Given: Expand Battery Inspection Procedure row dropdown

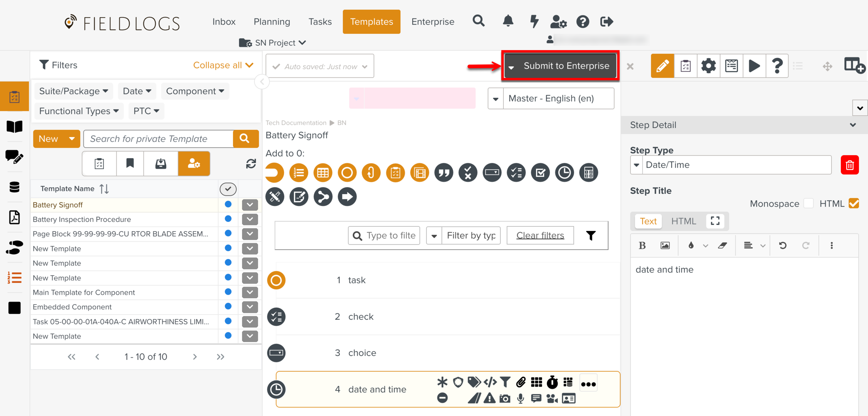Looking at the screenshot, I should click(250, 219).
